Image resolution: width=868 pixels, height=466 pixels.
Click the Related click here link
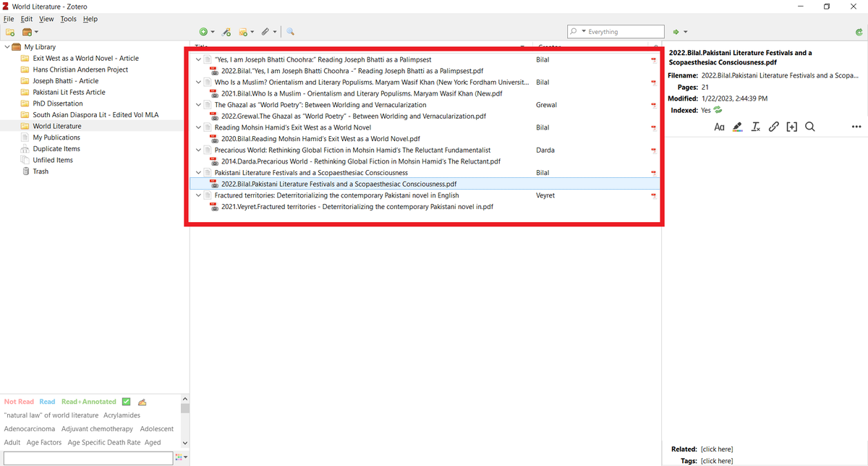(717, 449)
